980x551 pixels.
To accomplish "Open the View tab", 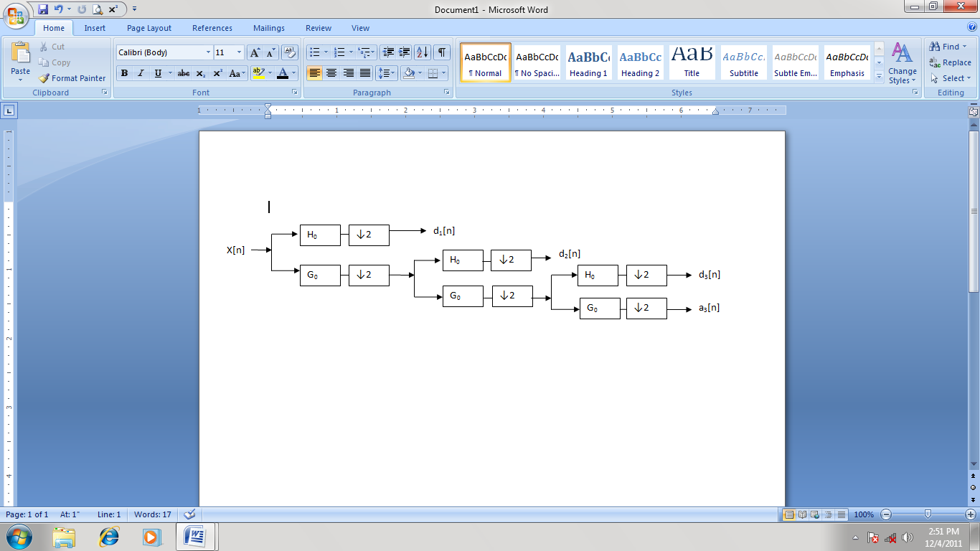I will pyautogui.click(x=360, y=28).
